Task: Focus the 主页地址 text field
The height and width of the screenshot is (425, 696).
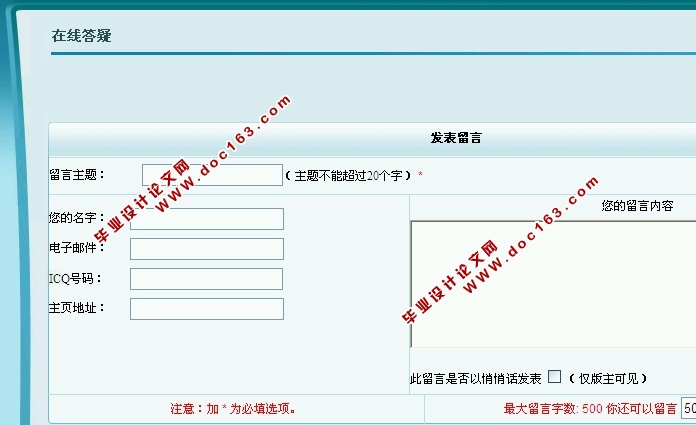Action: (207, 309)
